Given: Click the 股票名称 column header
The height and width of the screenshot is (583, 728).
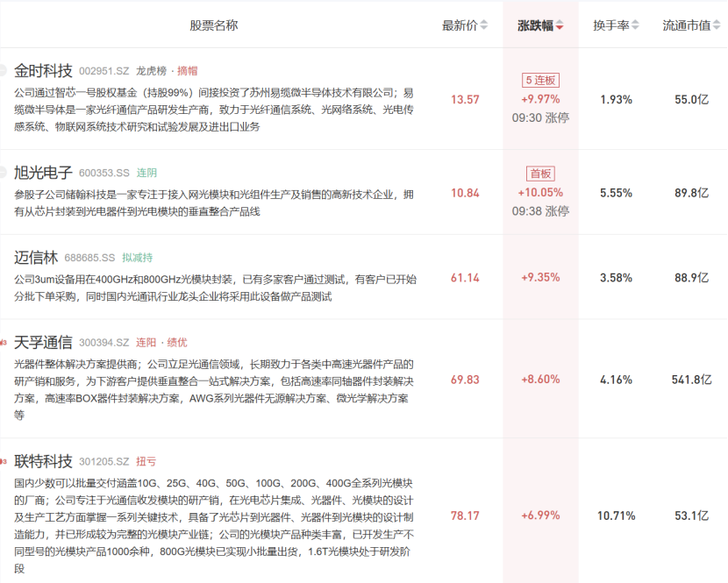Looking at the screenshot, I should click(x=213, y=25).
